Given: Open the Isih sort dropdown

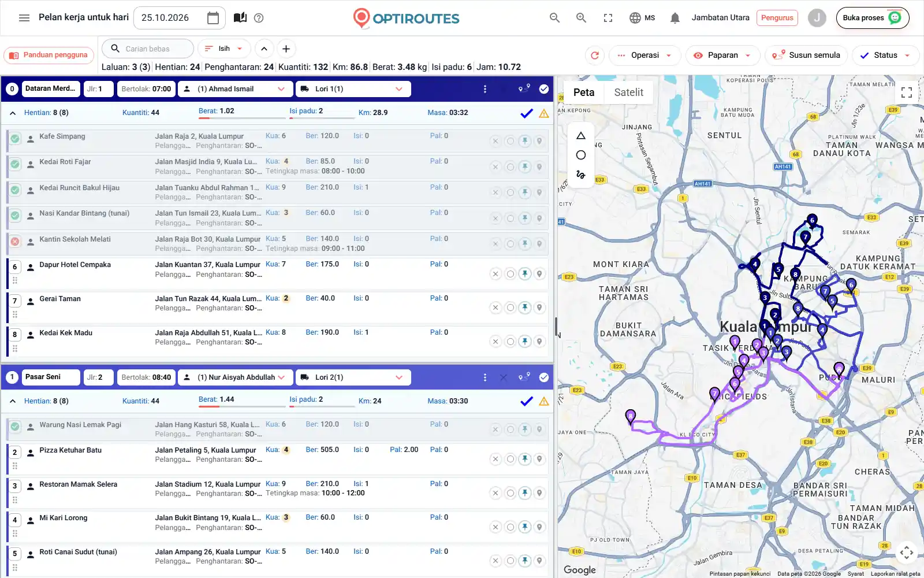Looking at the screenshot, I should click(224, 49).
